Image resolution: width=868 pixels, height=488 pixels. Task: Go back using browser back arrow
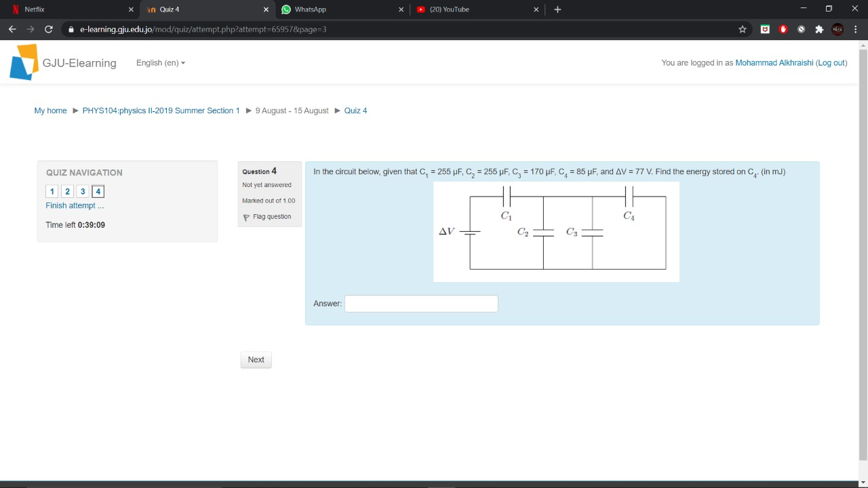pos(12,29)
